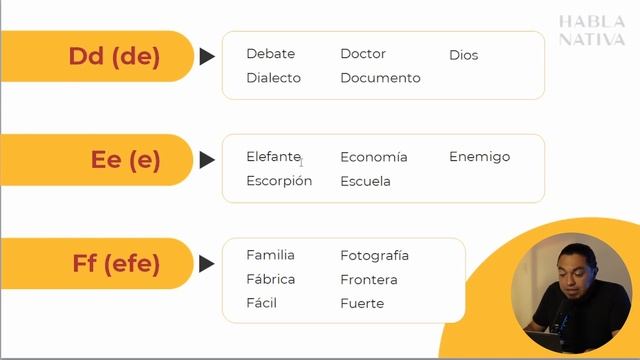Click the Habla Nativa logo
The image size is (640, 360).
coord(592,31)
